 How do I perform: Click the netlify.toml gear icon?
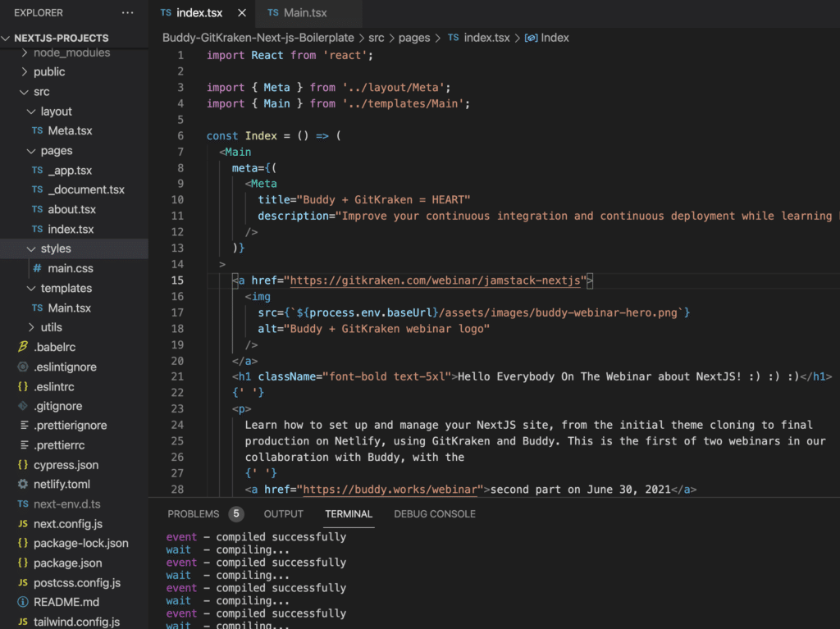click(x=23, y=485)
